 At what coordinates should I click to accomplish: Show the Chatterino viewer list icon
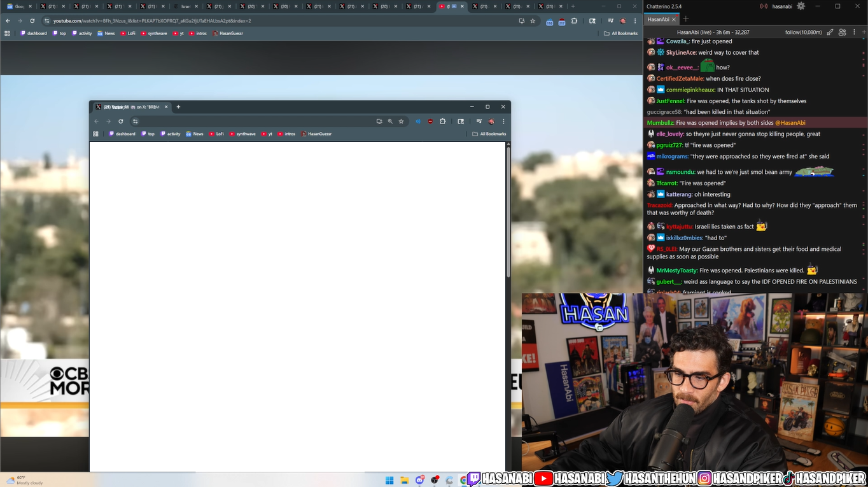click(843, 32)
